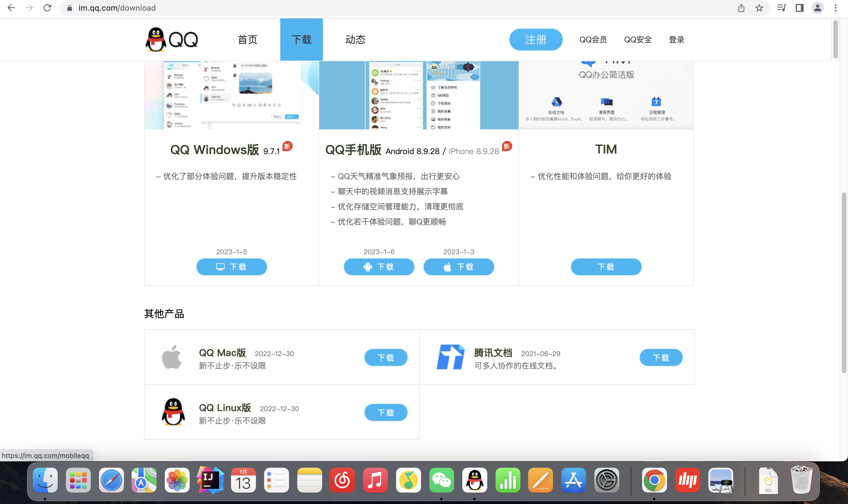This screenshot has width=848, height=504.
Task: Download the Android version of QQ
Action: coord(379,267)
